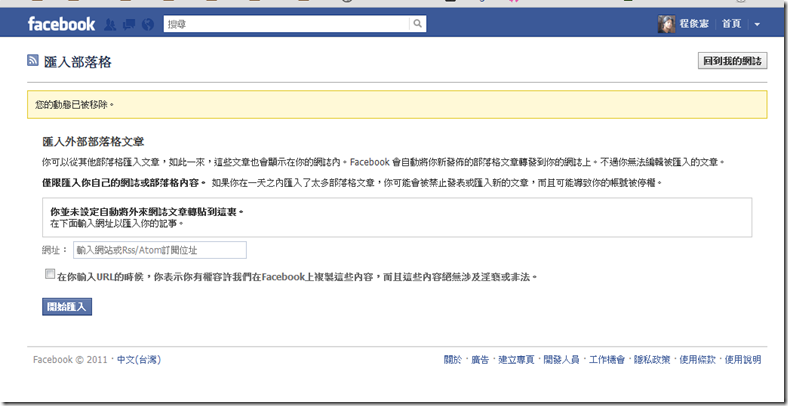This screenshot has width=788, height=406.
Task: Open the 廣告 footer link
Action: [x=479, y=360]
